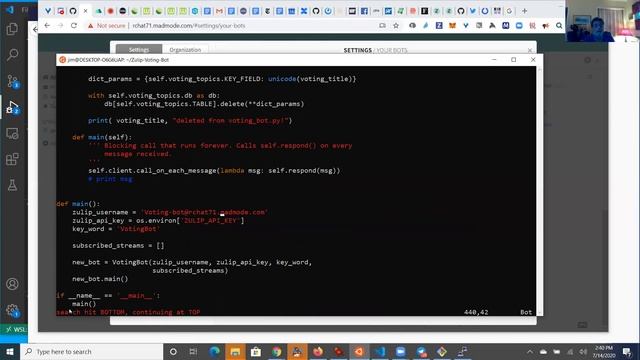Go back in the browser
The image size is (640, 360).
(47, 25)
